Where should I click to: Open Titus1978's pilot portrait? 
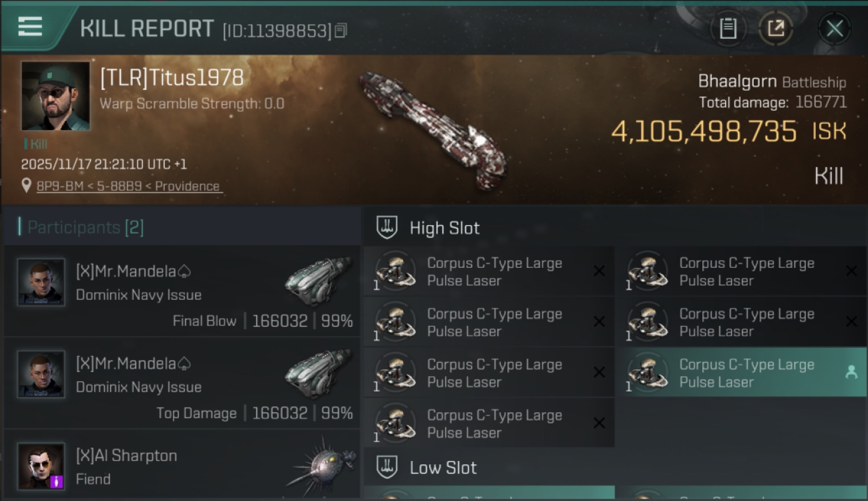[x=55, y=96]
